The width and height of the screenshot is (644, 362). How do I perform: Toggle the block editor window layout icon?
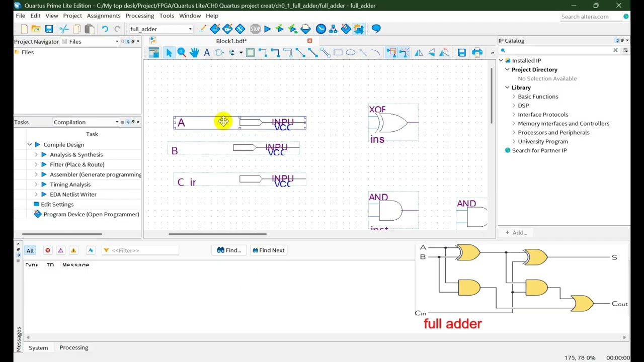point(154,52)
